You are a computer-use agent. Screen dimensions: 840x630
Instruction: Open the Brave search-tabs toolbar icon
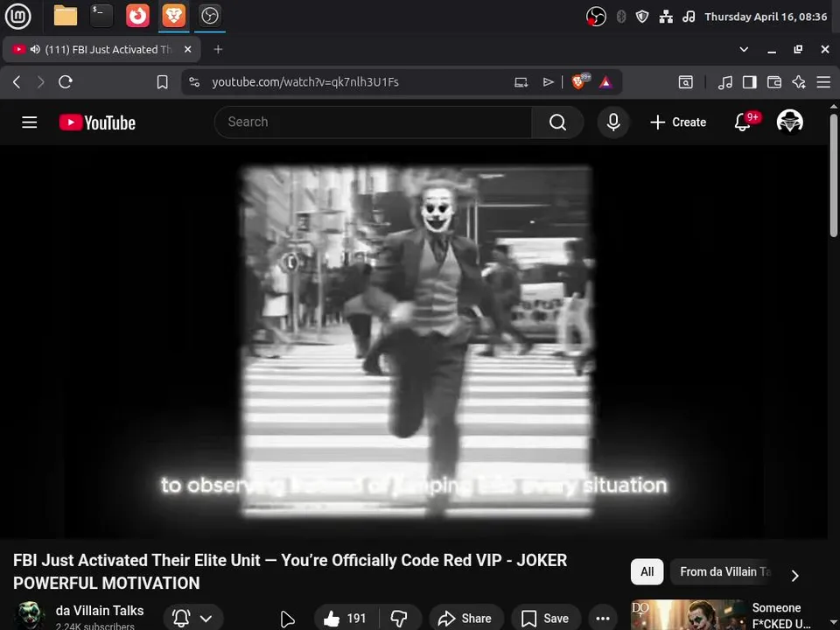tap(686, 82)
